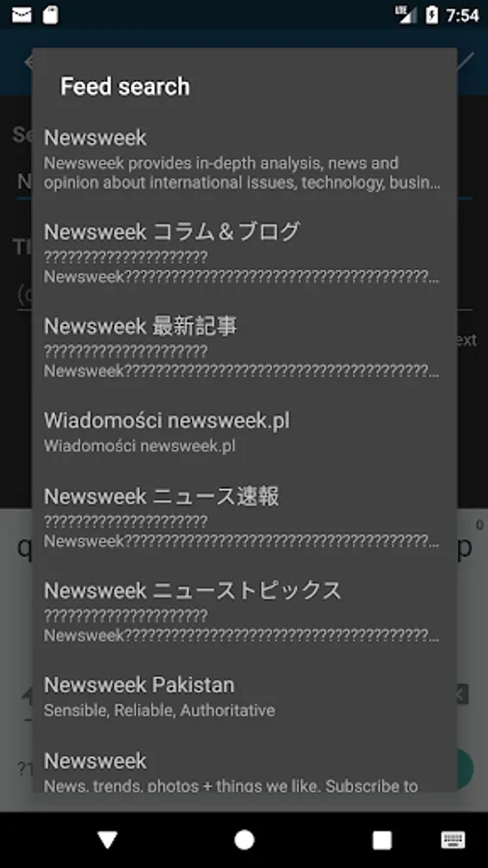Screen dimensions: 488x868
Task: Tap the Android home circle button
Action: tap(244, 840)
